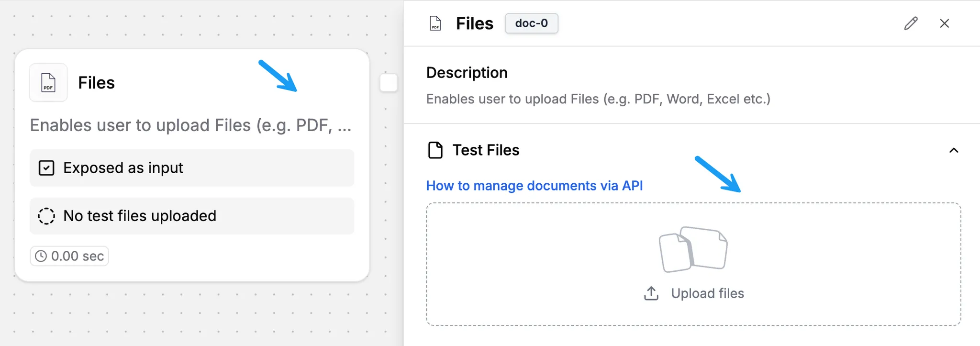Click the upload arrow icon
The width and height of the screenshot is (980, 346).
click(651, 293)
